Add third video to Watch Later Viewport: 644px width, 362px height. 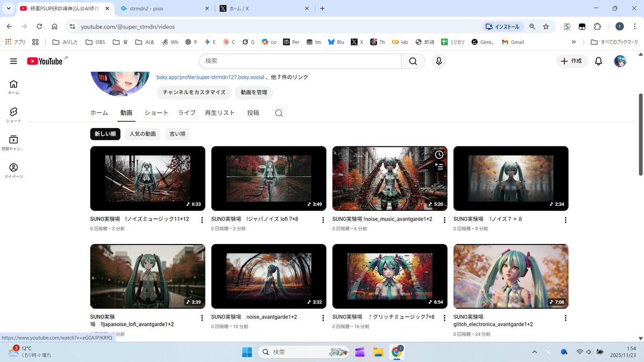439,154
